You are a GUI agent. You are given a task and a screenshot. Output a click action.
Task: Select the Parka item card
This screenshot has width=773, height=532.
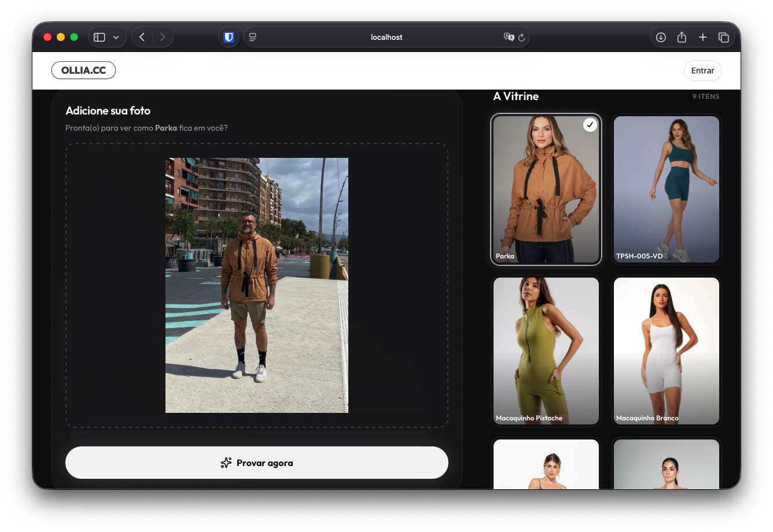click(x=546, y=190)
